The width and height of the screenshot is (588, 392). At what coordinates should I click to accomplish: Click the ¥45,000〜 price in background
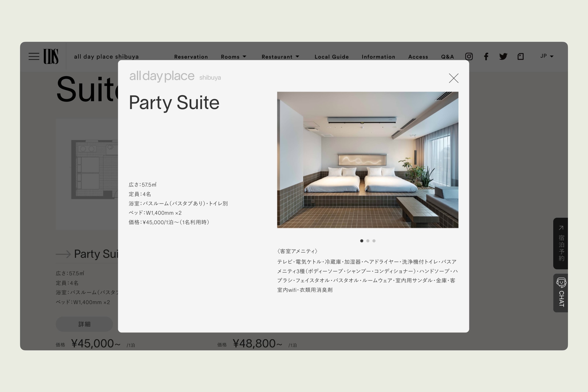96,343
